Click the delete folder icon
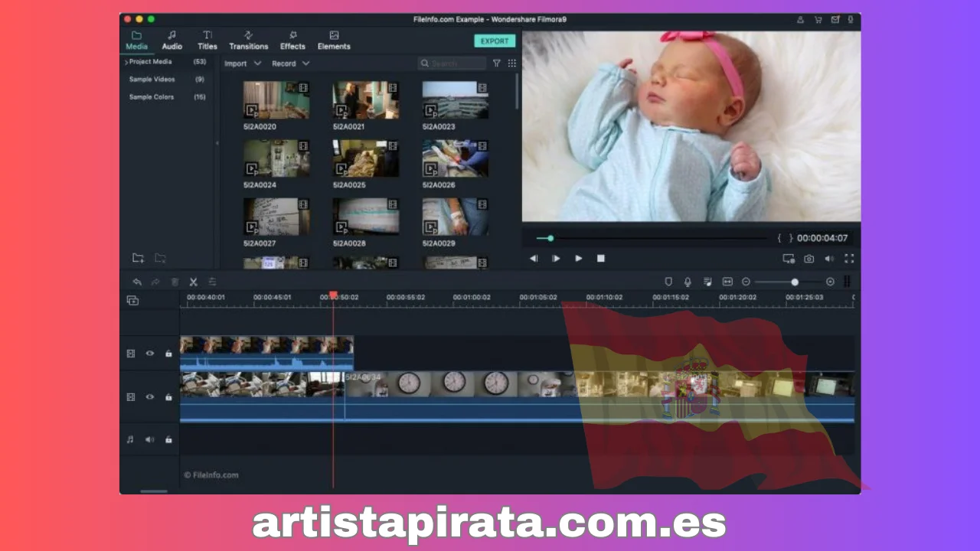980x551 pixels. 160,258
